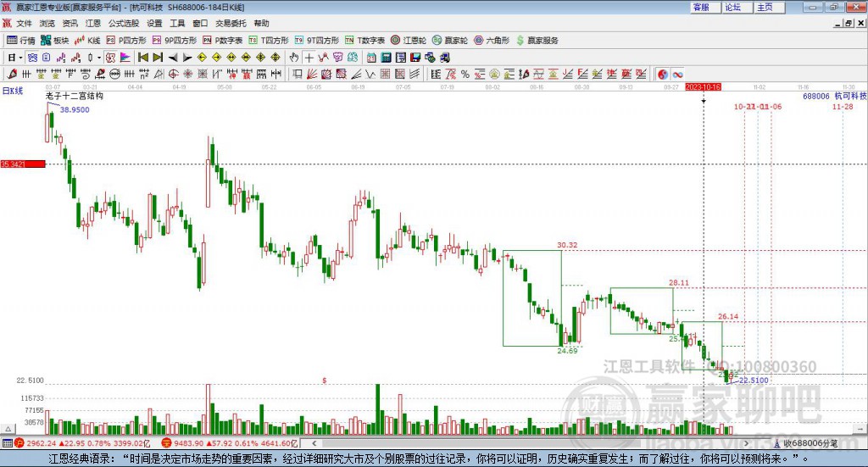Open the P四方形 square tool
The image size is (868, 467).
(x=126, y=41)
